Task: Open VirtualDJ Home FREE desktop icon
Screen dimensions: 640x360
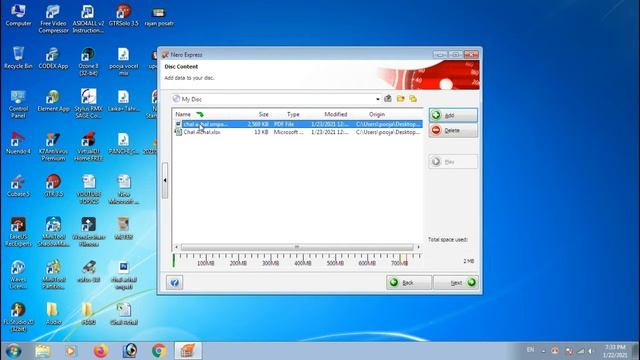Action: click(x=88, y=146)
